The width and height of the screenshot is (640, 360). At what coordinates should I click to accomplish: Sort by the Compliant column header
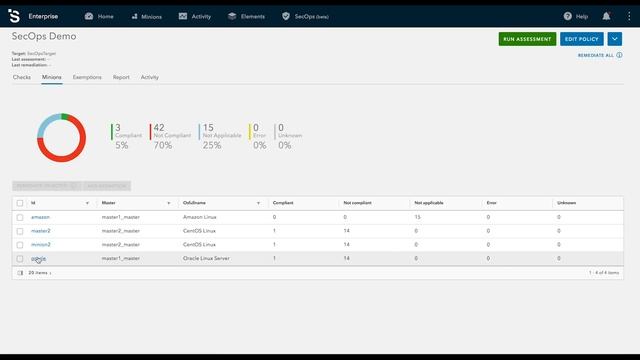point(283,203)
